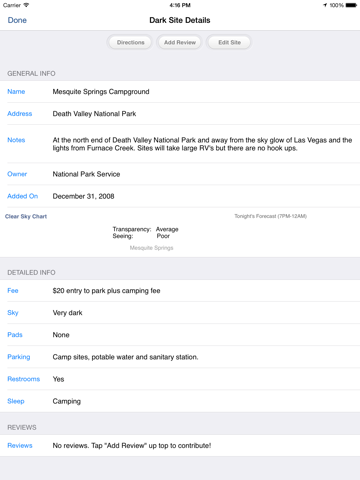Tap 'December 31, 2008' date value
The height and width of the screenshot is (480, 360).
[x=83, y=196]
